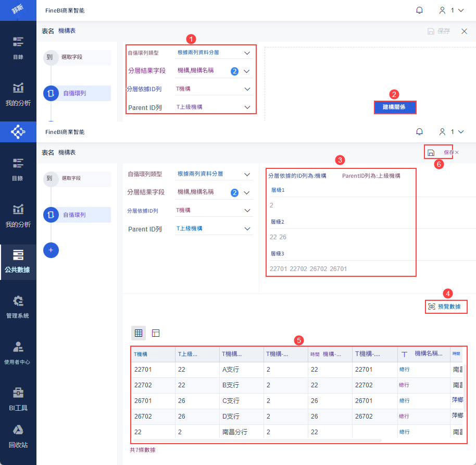Viewport: 476px width, 465px height.
Task: Open 管理系統 gear icon in sidebar
Action: pos(18,307)
